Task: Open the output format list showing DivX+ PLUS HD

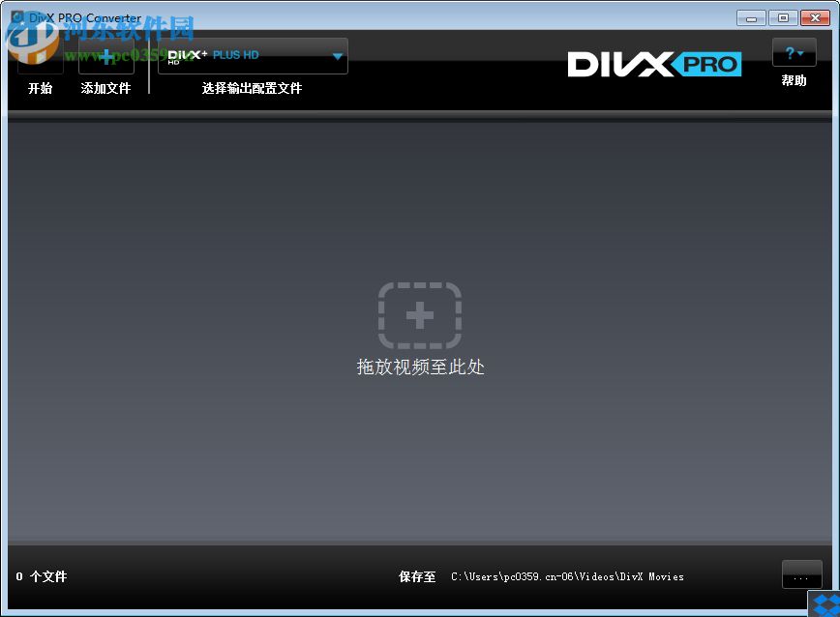Action: 252,55
